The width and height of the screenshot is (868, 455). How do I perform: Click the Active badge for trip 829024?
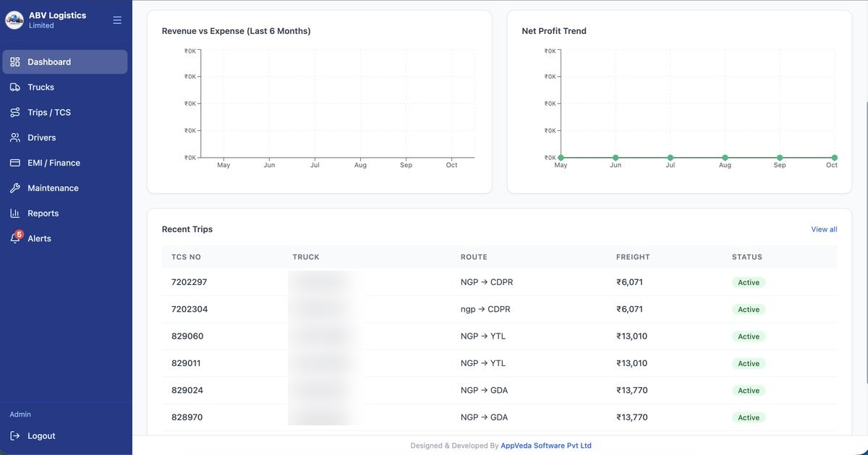coord(749,391)
